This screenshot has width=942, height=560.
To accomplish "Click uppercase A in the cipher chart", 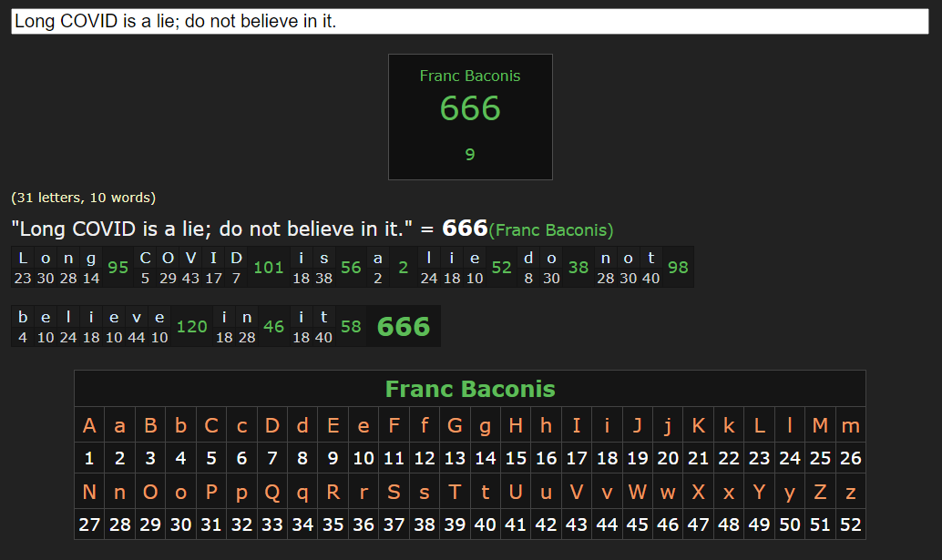I will (89, 425).
